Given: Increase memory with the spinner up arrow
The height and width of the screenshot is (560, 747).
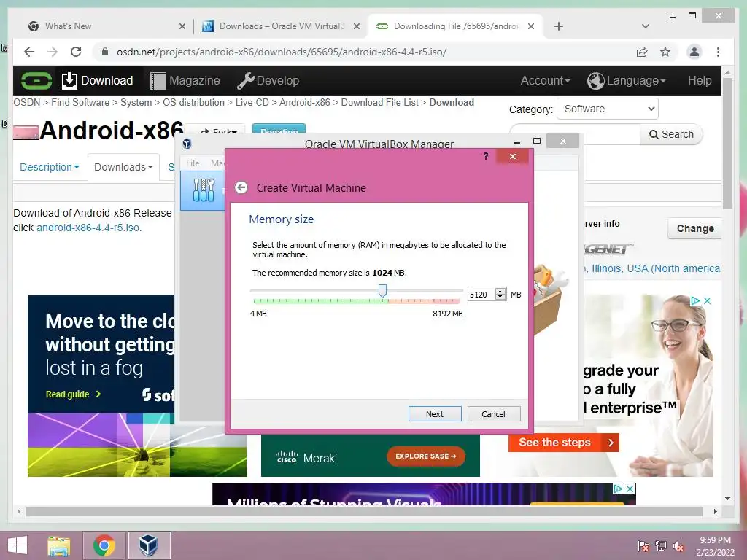Looking at the screenshot, I should click(x=500, y=291).
